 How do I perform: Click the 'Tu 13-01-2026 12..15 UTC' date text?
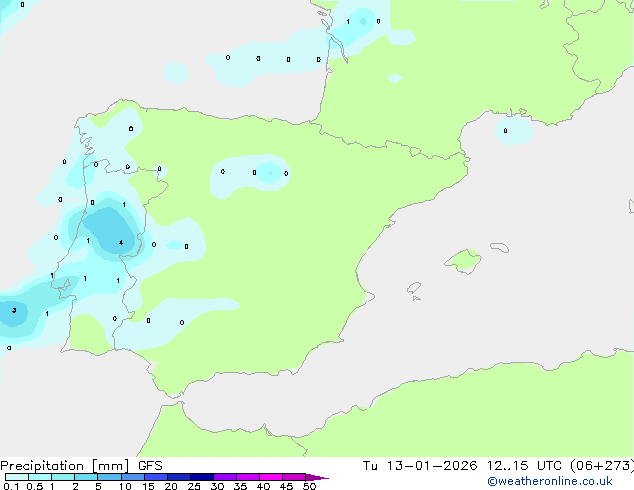(x=464, y=465)
